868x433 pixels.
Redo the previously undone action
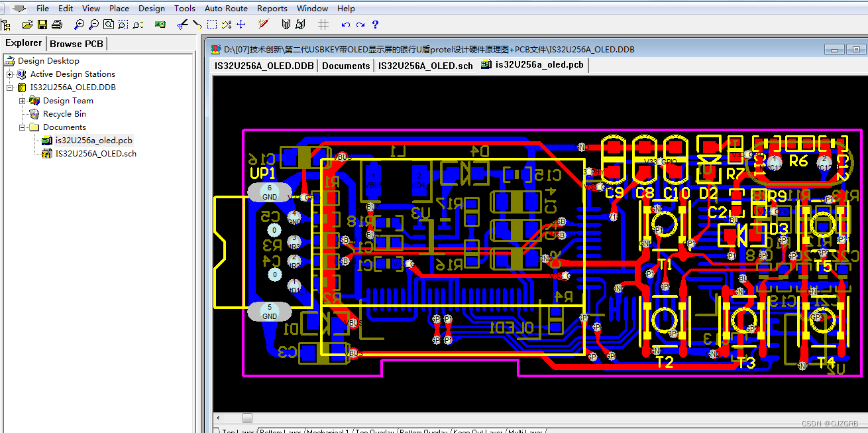click(x=360, y=25)
